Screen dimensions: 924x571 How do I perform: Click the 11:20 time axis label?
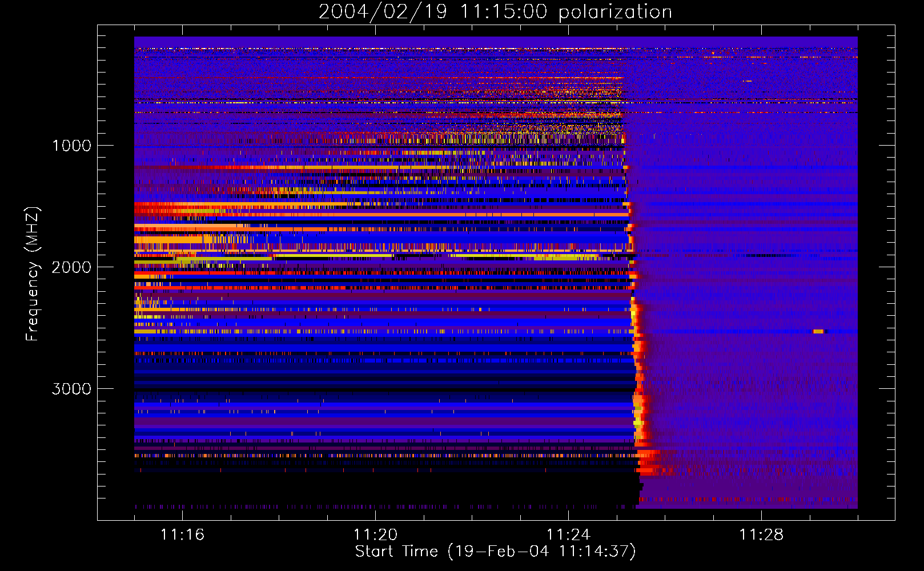pos(375,535)
